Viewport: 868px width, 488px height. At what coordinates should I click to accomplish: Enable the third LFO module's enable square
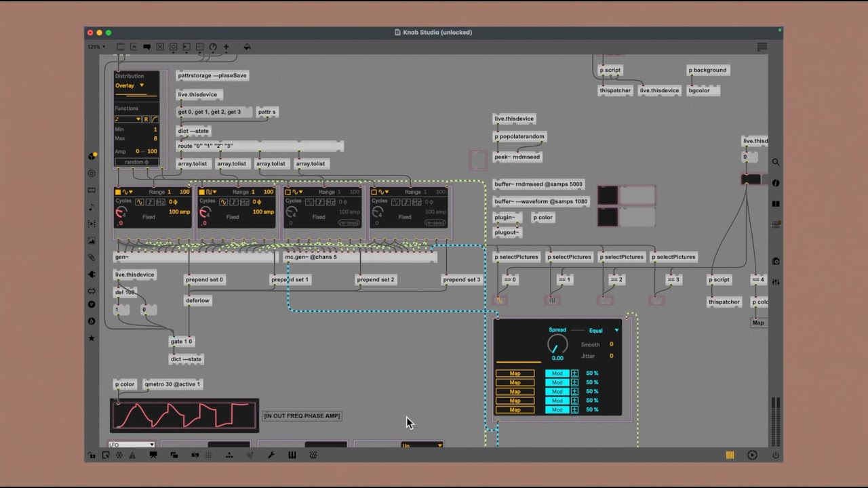point(288,192)
